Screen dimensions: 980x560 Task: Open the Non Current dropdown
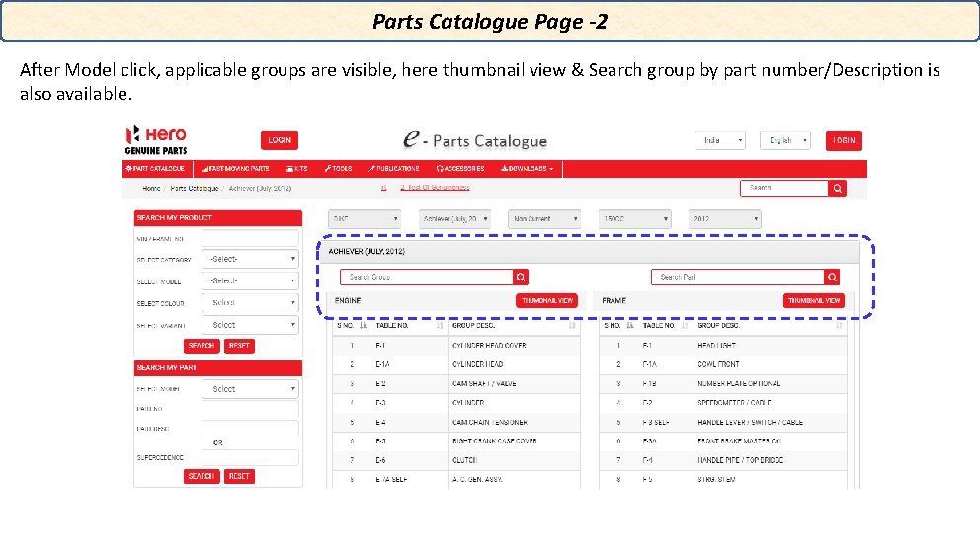click(544, 219)
